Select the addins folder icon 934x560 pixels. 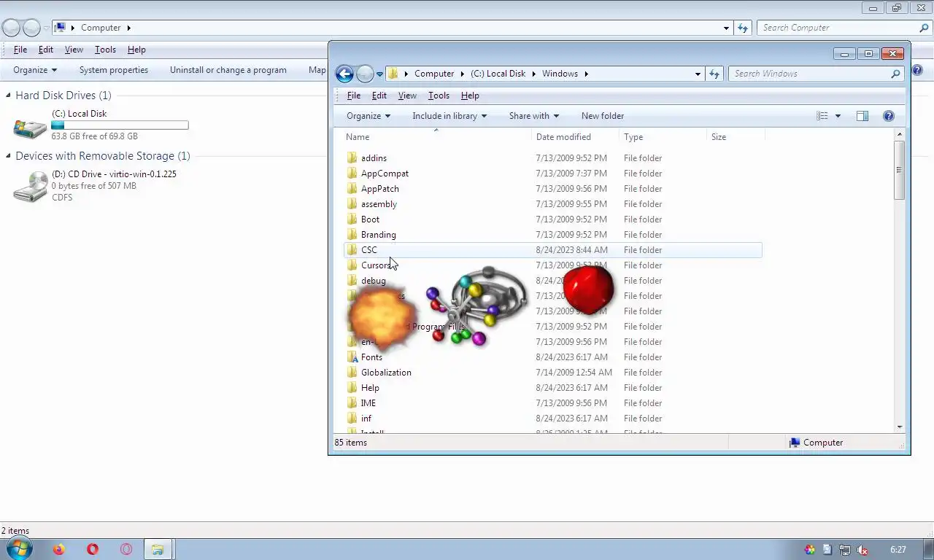(x=352, y=158)
